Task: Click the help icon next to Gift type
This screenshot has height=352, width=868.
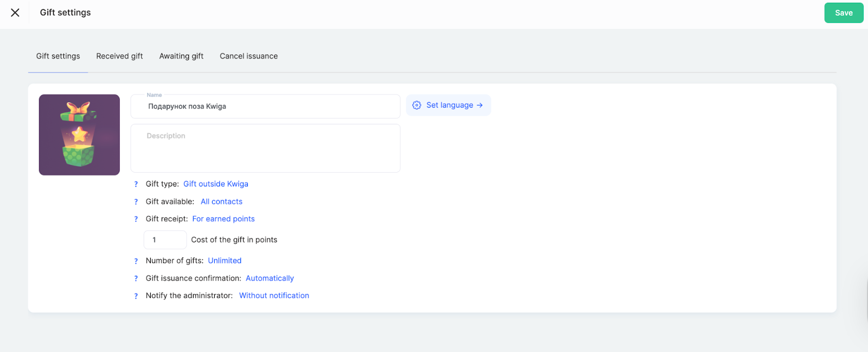Action: click(136, 184)
